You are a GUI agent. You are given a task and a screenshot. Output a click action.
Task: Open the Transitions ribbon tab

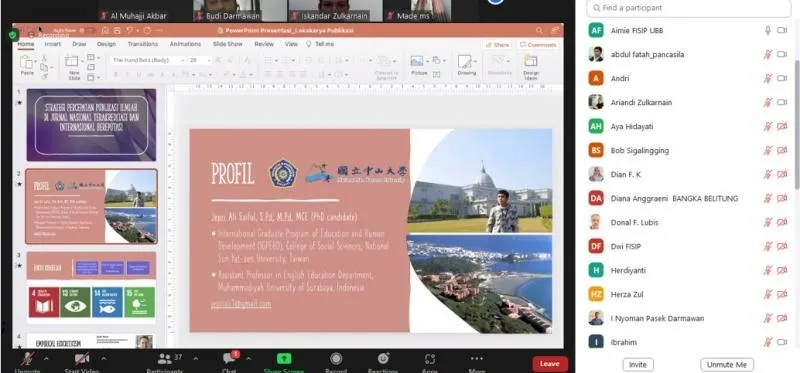click(142, 44)
